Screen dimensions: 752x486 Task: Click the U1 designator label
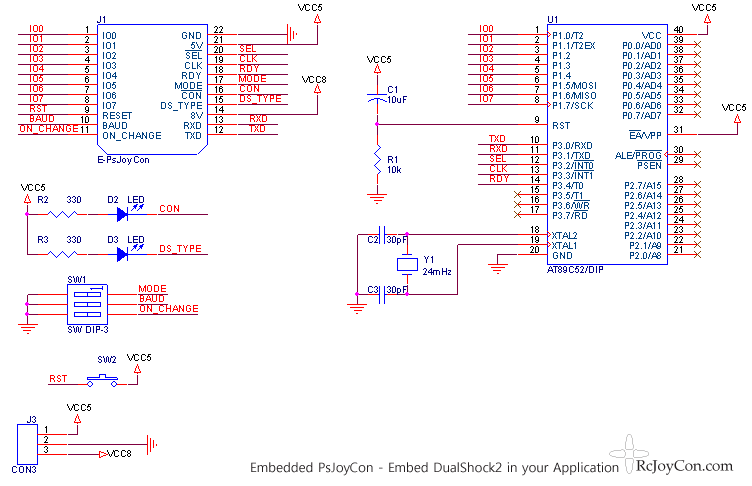click(552, 19)
